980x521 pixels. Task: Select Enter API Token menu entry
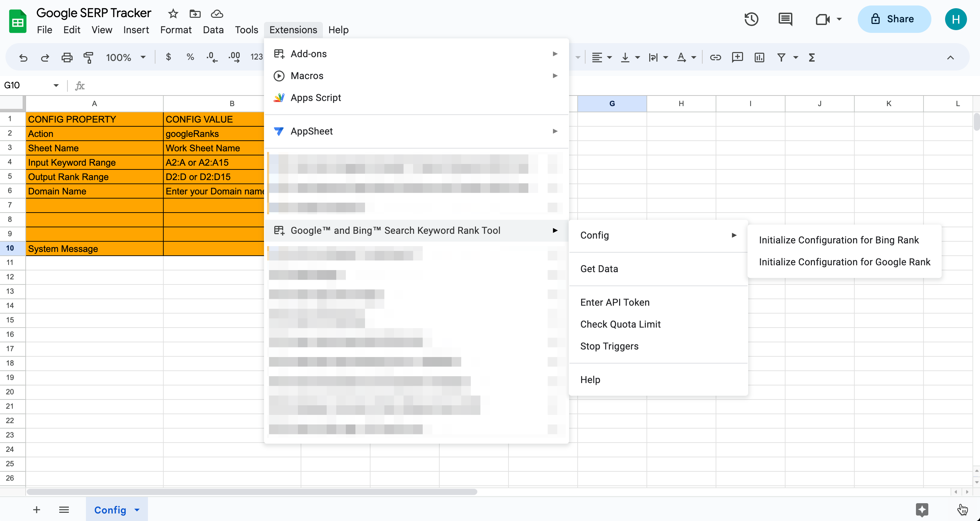[x=658, y=302]
